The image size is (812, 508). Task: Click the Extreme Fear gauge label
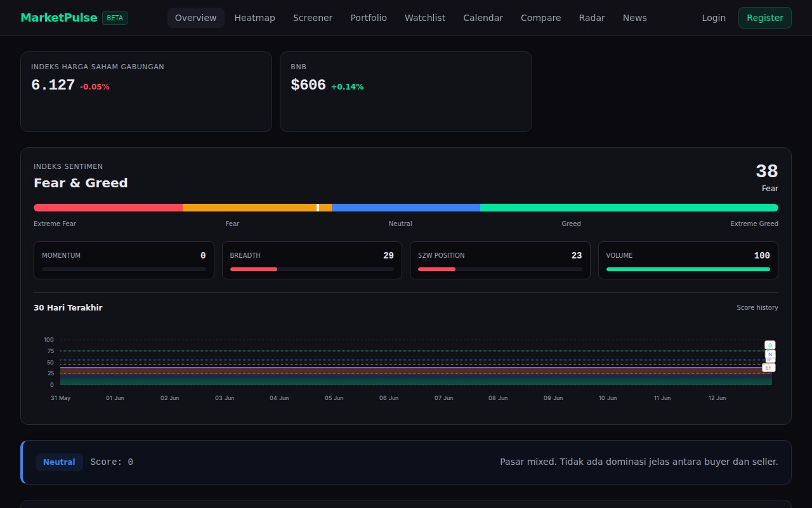point(55,224)
